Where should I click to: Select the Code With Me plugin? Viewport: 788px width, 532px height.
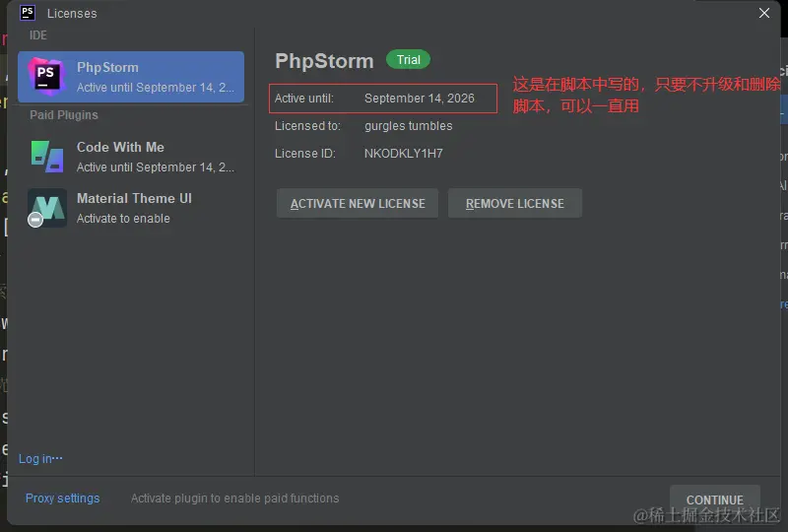click(131, 157)
